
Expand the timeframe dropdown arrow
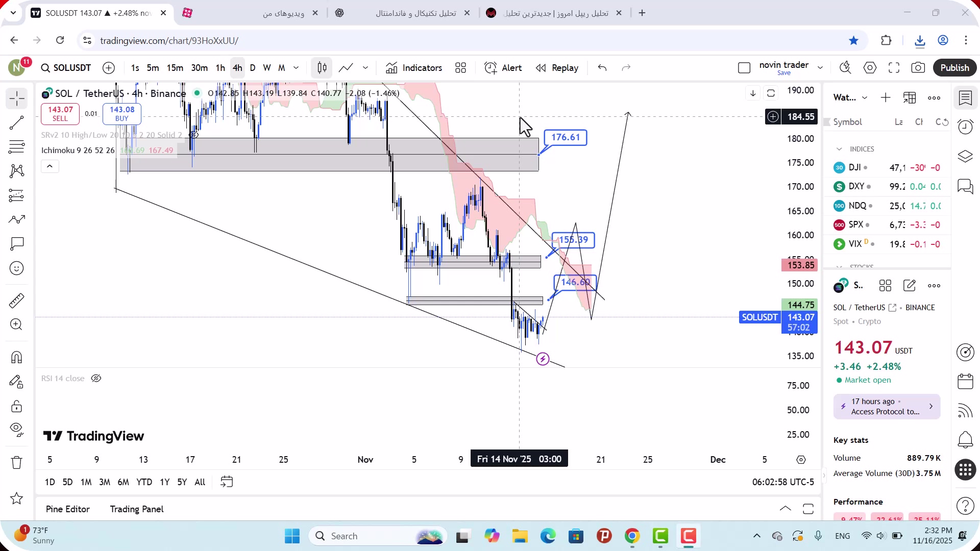tap(296, 68)
